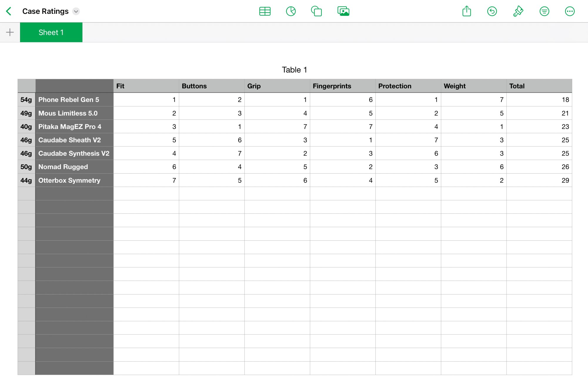
Task: Open the insert media photo icon
Action: [343, 11]
